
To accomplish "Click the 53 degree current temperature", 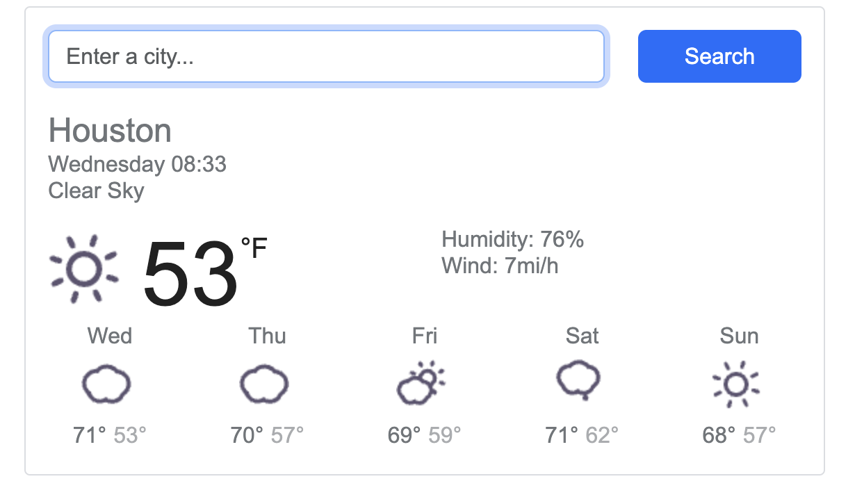I will [189, 274].
